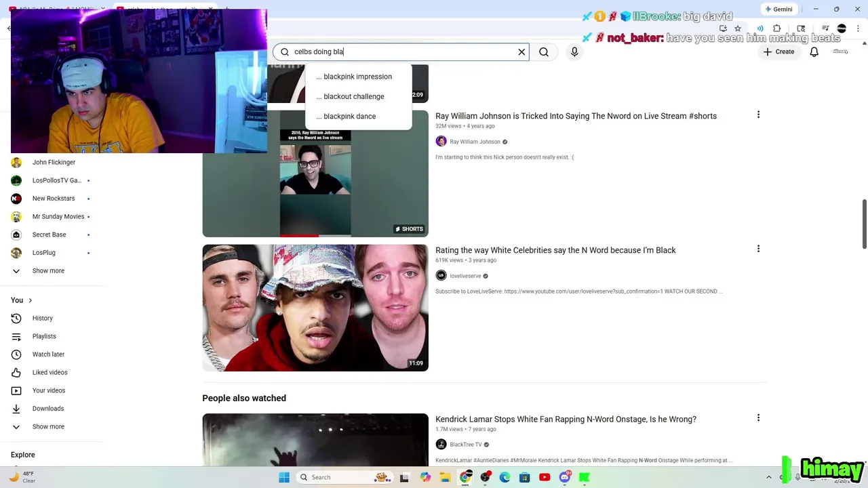Open Kendrick Lamar Stops White Fan video title
Image resolution: width=868 pixels, height=488 pixels.
coord(566,419)
